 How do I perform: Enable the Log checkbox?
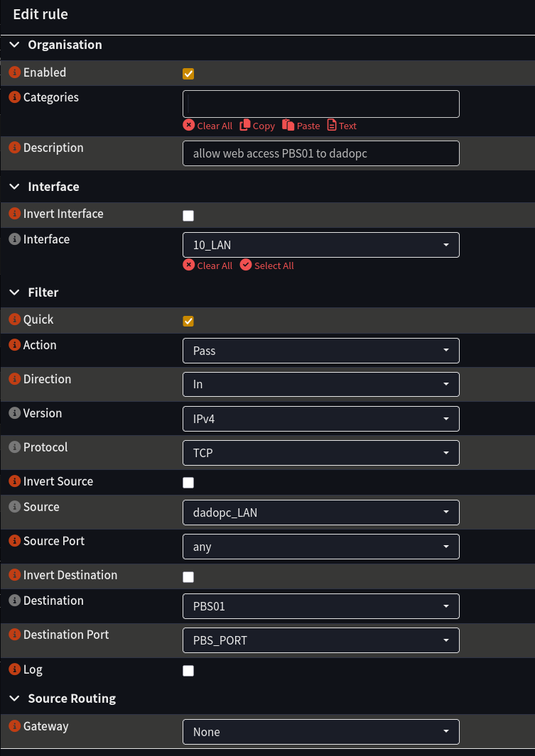188,670
